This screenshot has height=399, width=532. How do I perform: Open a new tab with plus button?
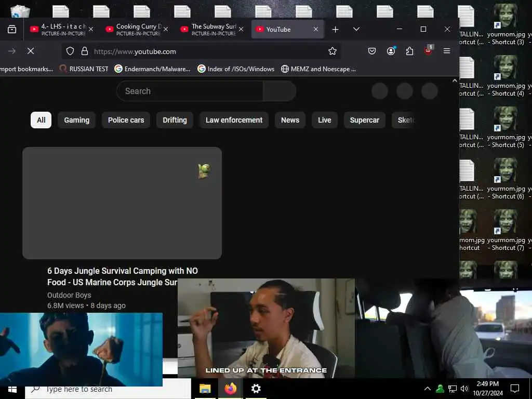coord(335,30)
